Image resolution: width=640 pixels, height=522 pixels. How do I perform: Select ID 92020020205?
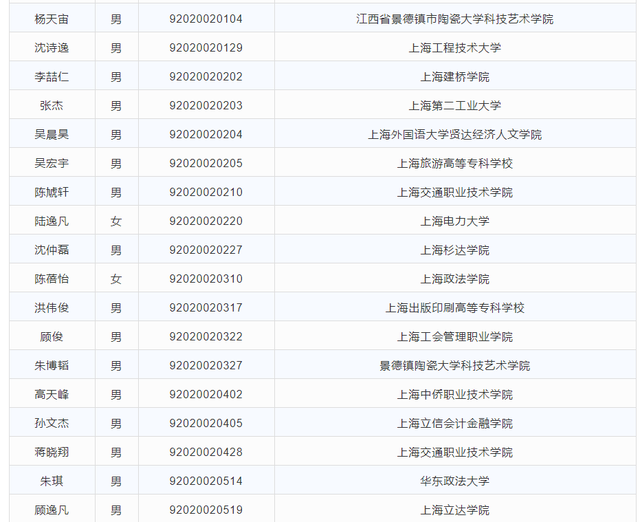click(x=206, y=164)
